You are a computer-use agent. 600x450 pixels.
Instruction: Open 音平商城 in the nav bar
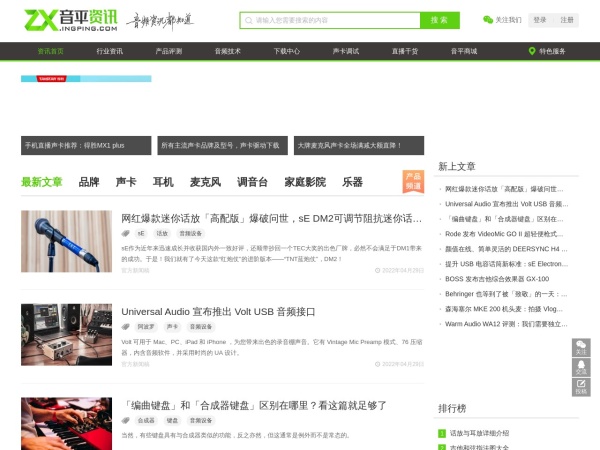[x=464, y=51]
